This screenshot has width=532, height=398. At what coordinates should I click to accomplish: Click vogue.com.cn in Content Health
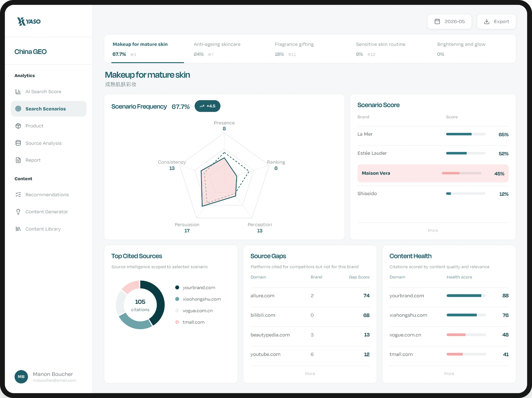click(405, 335)
